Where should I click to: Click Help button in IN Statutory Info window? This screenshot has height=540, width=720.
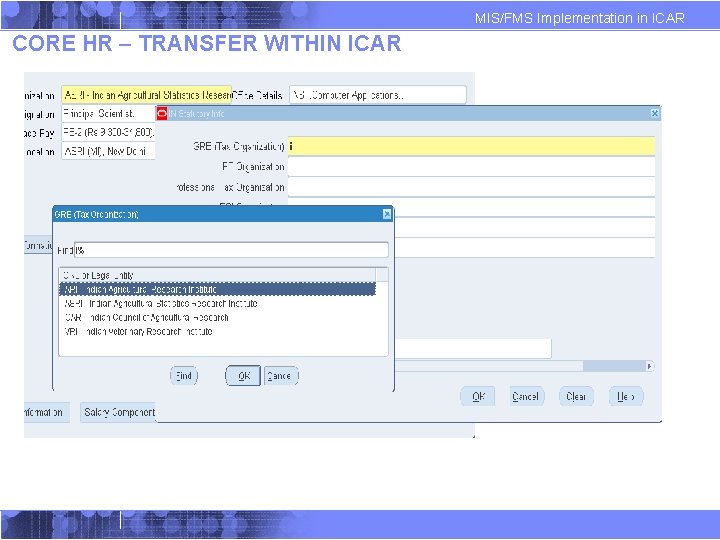pos(626,396)
